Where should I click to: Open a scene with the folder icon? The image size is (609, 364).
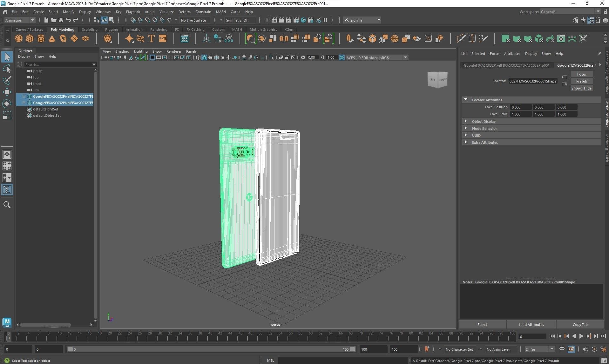(54, 20)
